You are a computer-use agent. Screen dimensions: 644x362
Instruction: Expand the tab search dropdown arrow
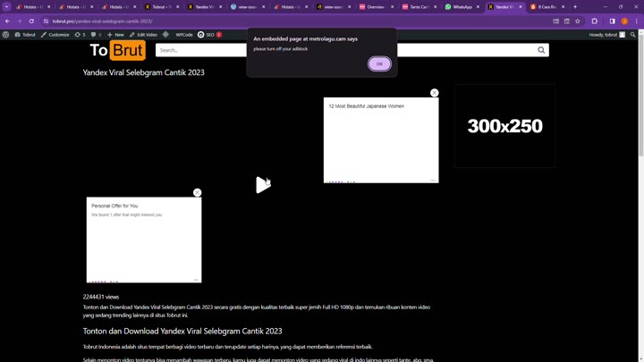(6, 7)
